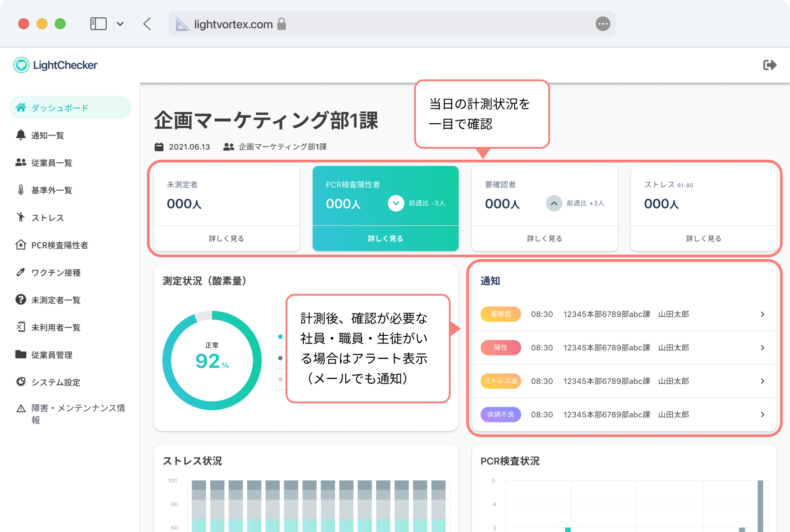Click the thermometer icon beside 基準外一覧

[21, 190]
